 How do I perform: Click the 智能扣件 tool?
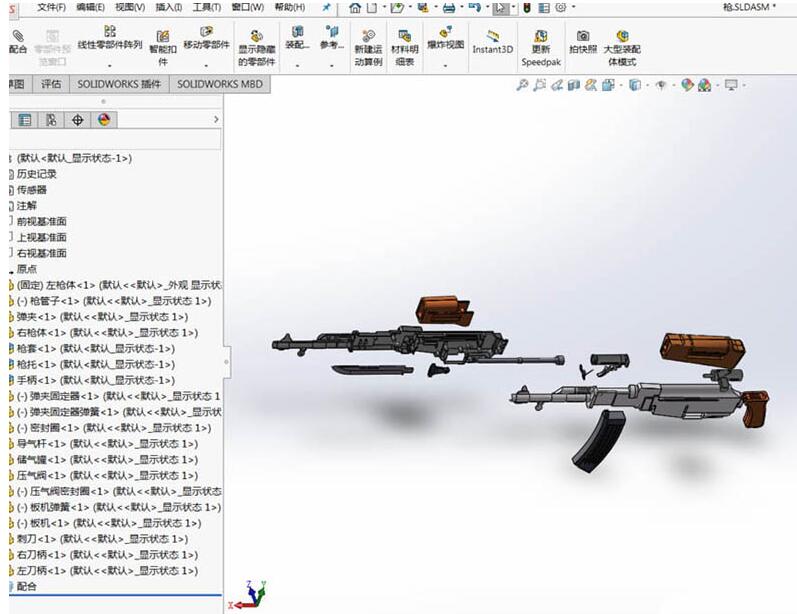pos(163,48)
